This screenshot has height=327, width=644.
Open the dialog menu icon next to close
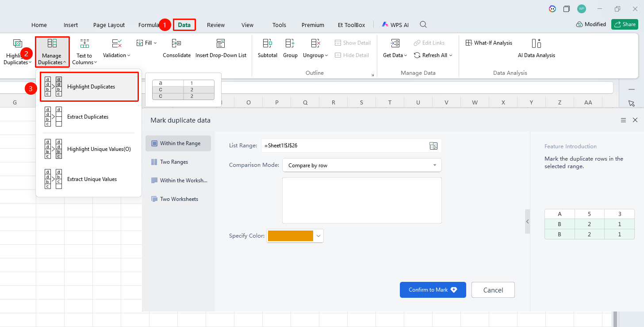(x=623, y=120)
